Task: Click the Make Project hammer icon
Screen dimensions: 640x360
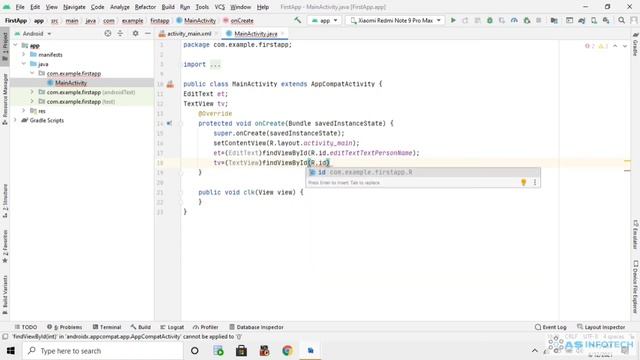Action: (x=298, y=20)
